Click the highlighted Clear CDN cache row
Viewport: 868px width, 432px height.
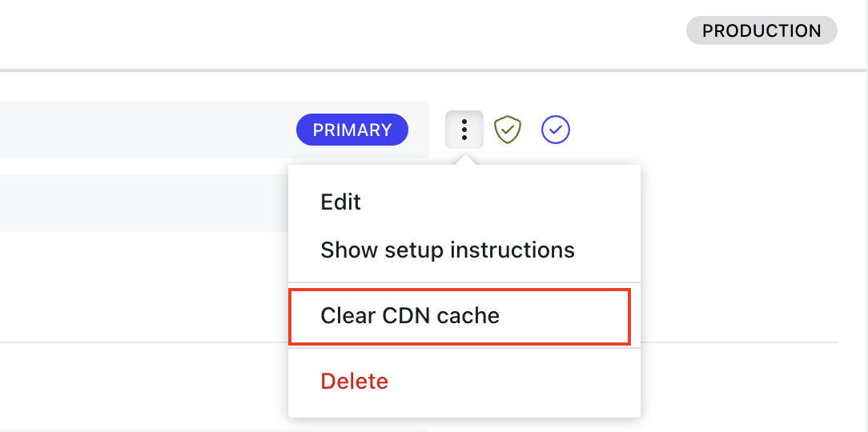point(460,316)
